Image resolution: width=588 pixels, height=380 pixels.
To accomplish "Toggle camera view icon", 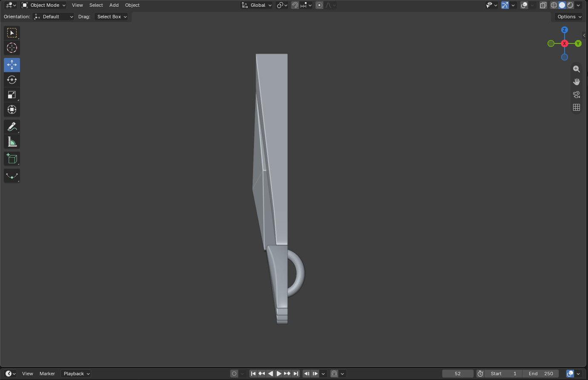I will [577, 95].
